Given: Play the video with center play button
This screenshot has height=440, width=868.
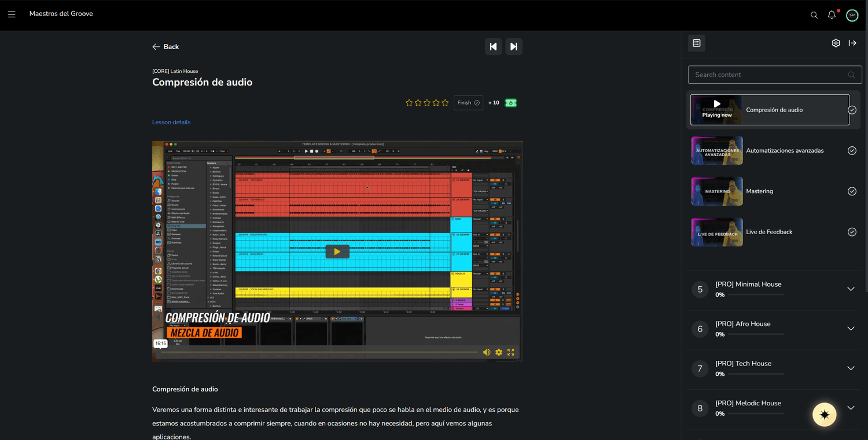Looking at the screenshot, I should (x=337, y=252).
